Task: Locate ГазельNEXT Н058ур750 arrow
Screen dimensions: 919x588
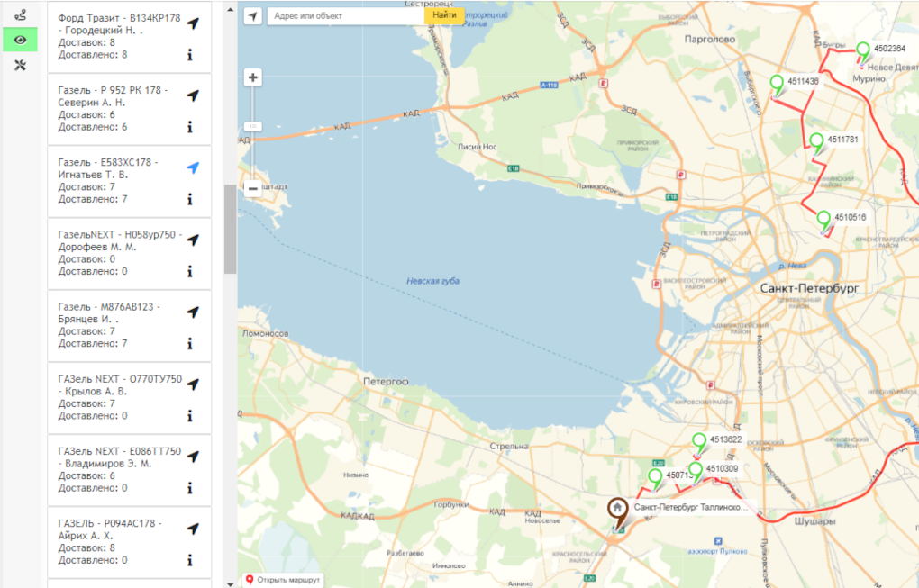Action: click(x=193, y=240)
